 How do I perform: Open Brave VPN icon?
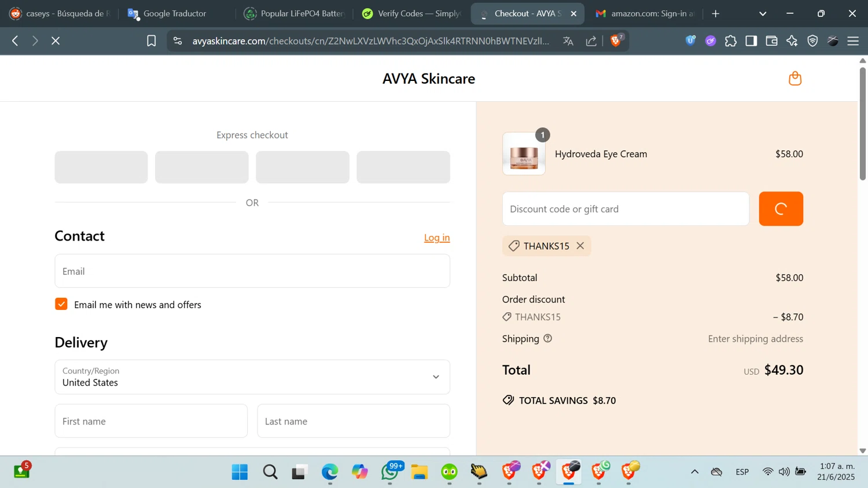click(x=812, y=41)
